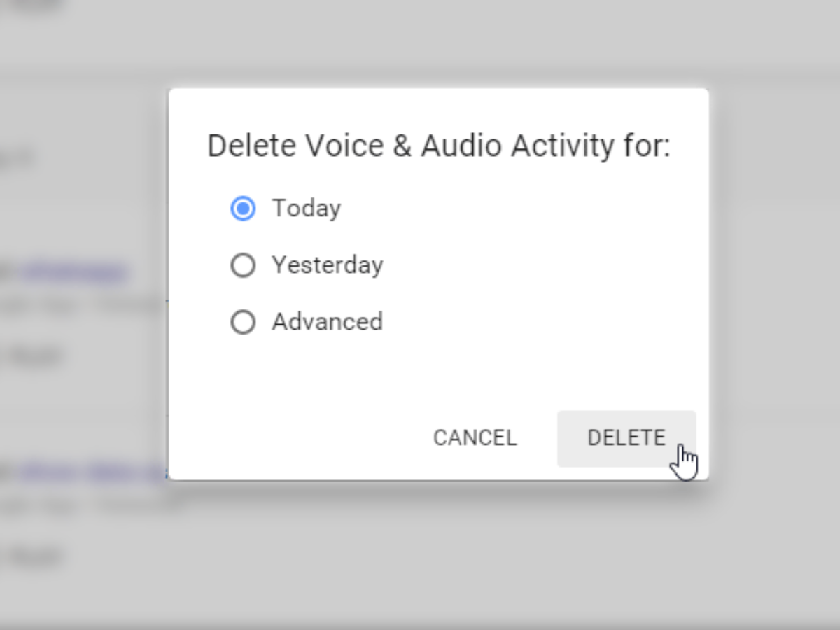Open the lower blurred blue link behind dialog

pos(91,472)
